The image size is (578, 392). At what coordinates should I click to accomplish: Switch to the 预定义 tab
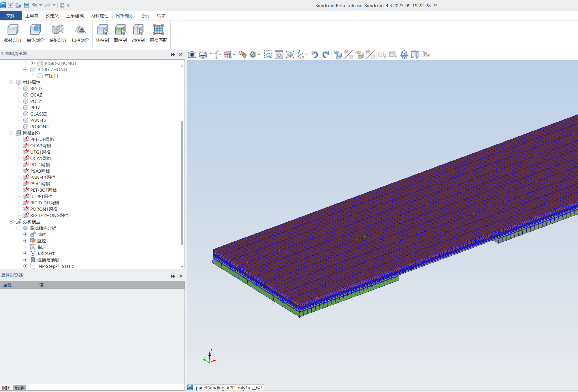click(x=52, y=16)
